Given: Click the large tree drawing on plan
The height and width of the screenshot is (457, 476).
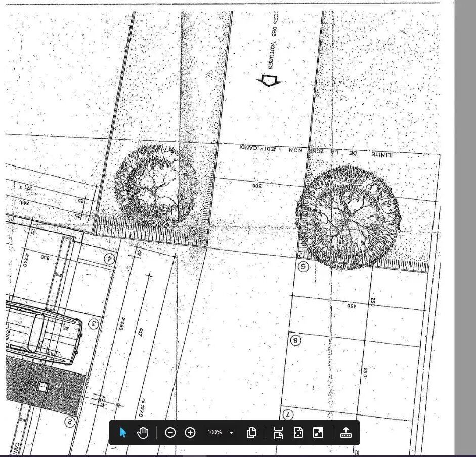Looking at the screenshot, I should [x=349, y=217].
